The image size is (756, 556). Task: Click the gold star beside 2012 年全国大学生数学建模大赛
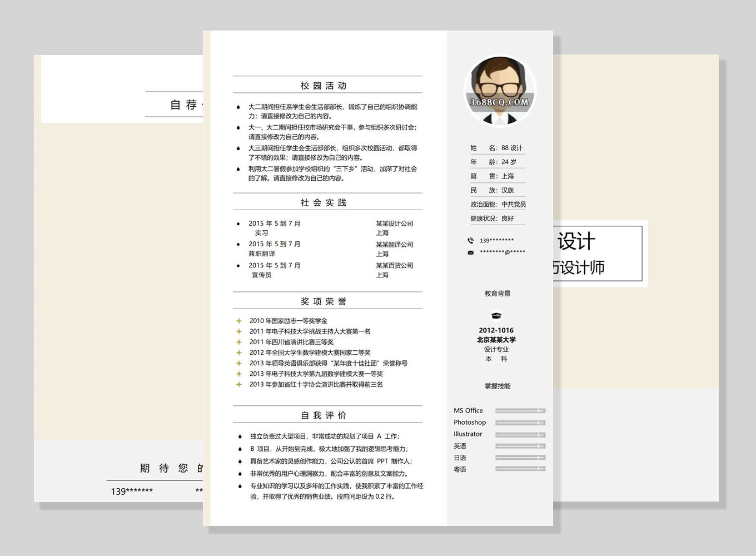tap(238, 353)
